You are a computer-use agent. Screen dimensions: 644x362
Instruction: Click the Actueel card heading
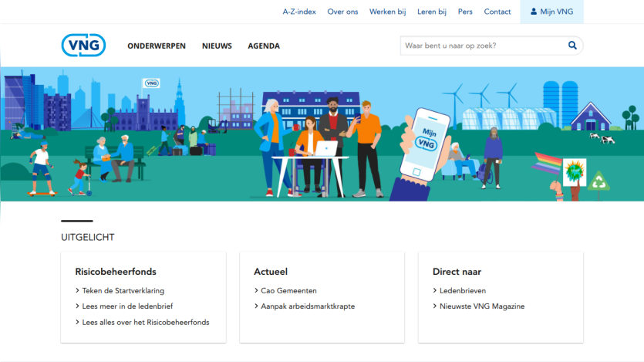tap(271, 272)
